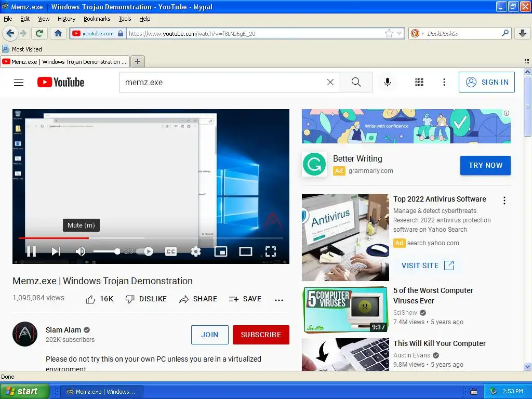Open the browser downloads arrow icon

pyautogui.click(x=523, y=33)
